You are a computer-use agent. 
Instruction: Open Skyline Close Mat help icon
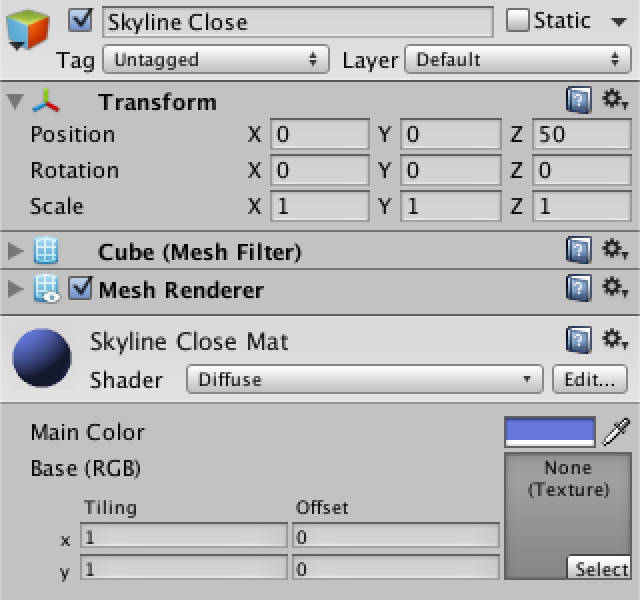579,340
